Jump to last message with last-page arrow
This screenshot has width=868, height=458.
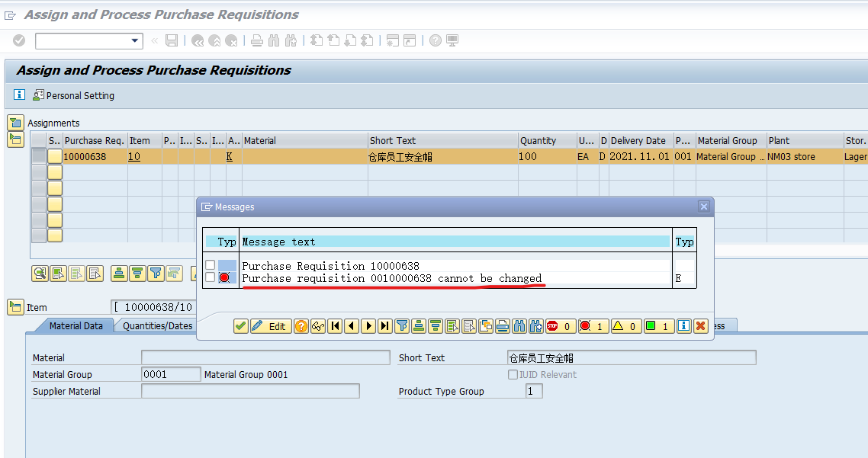click(x=385, y=326)
